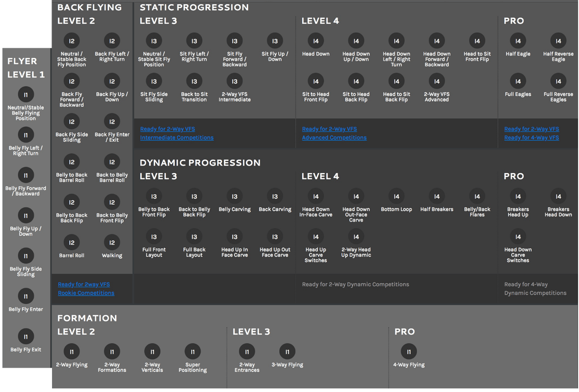This screenshot has height=392, width=579.
Task: Open the Barrel Roll skill icon
Action: coord(71,243)
